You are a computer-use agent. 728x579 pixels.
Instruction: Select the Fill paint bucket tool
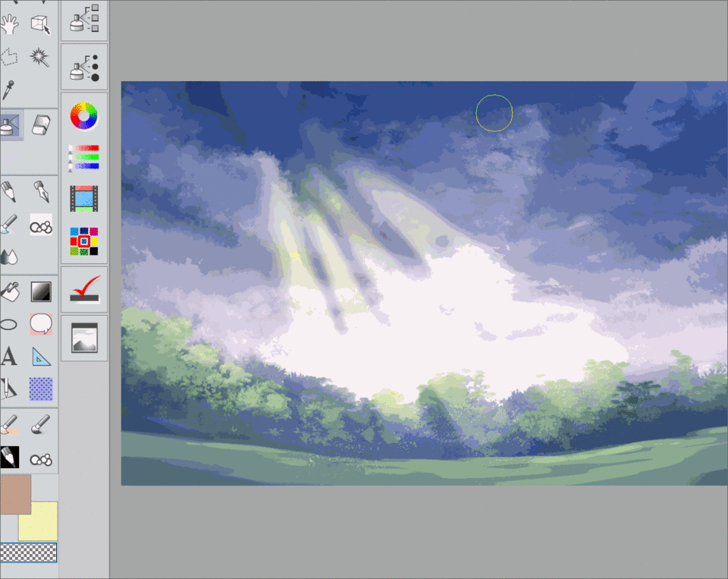coord(10,292)
